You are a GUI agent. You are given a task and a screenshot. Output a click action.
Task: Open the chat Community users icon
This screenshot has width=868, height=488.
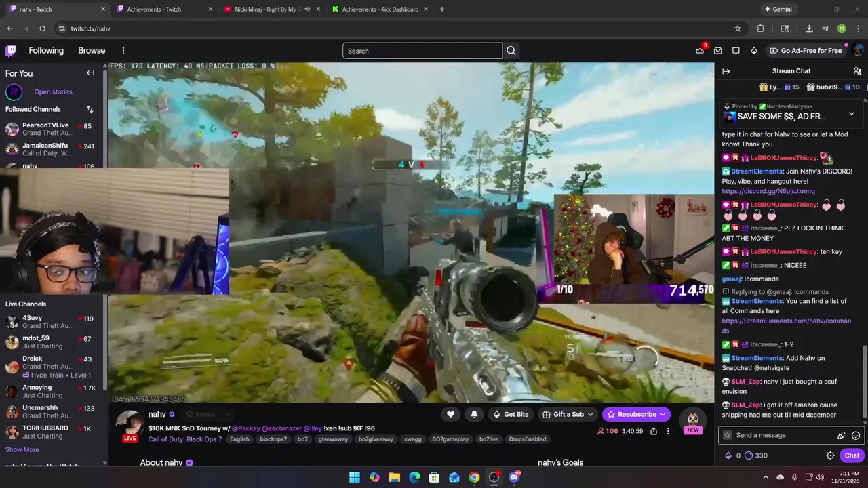pyautogui.click(x=857, y=71)
